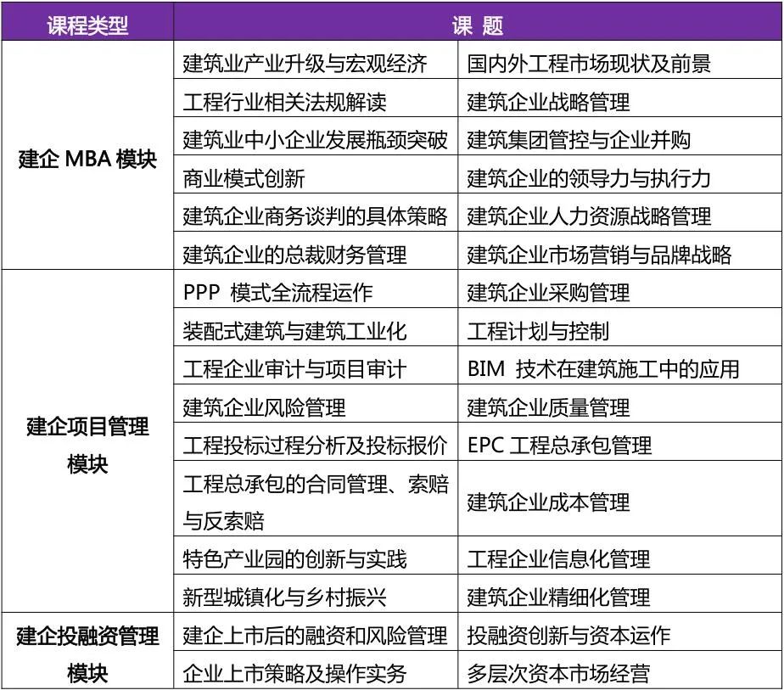Click 工程企业审计与项目审计 cell
Image resolution: width=784 pixels, height=690 pixels.
coord(316,365)
